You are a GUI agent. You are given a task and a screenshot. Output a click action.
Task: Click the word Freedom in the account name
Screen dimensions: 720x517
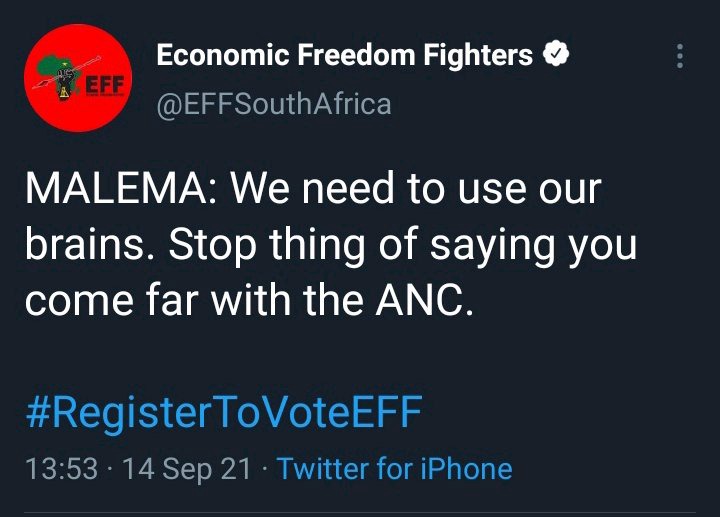click(x=356, y=55)
